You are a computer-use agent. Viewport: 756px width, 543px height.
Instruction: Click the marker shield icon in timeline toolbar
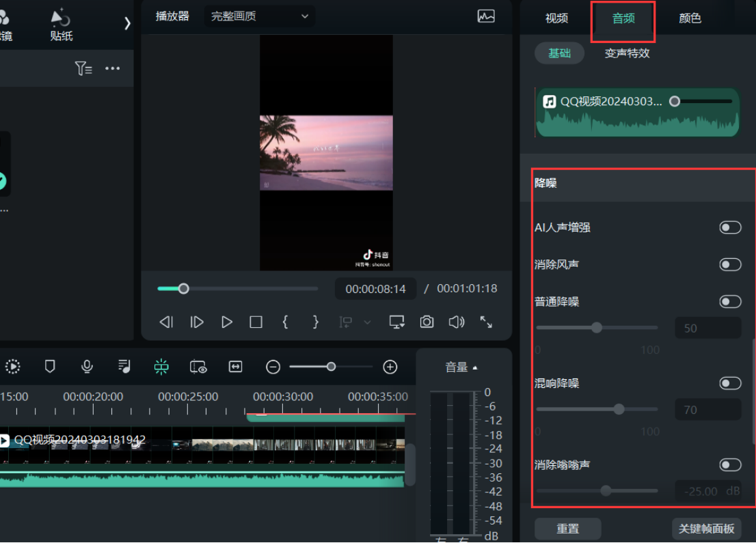[50, 367]
